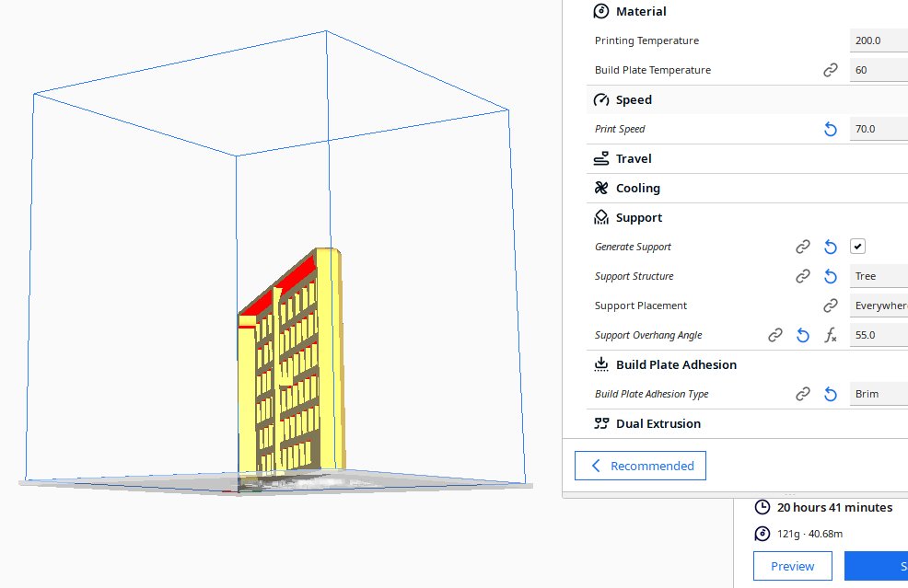Click the Preview button
Screen dimensions: 908x588
pos(792,566)
